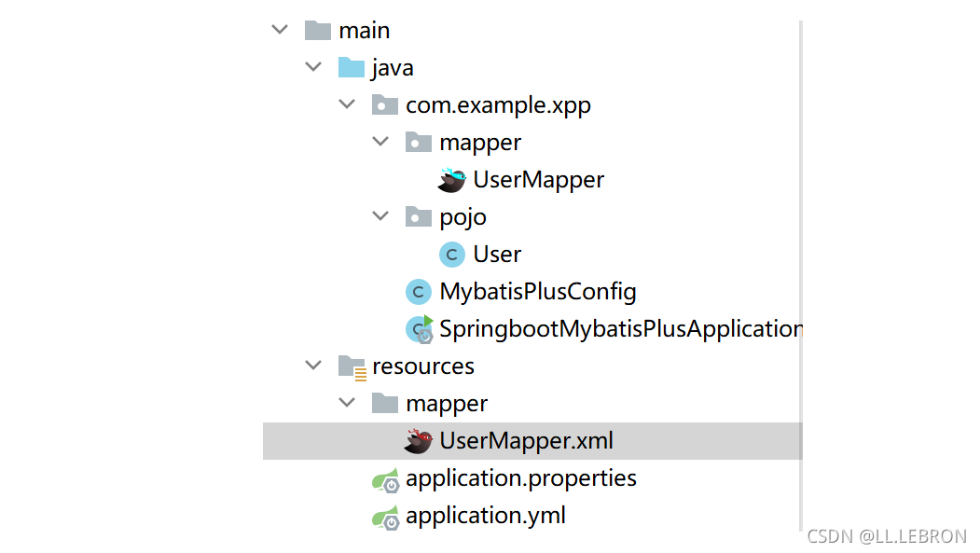The height and width of the screenshot is (553, 980).
Task: Click the SpringbootMybatisPlusApplication runnable class icon
Action: (x=420, y=329)
